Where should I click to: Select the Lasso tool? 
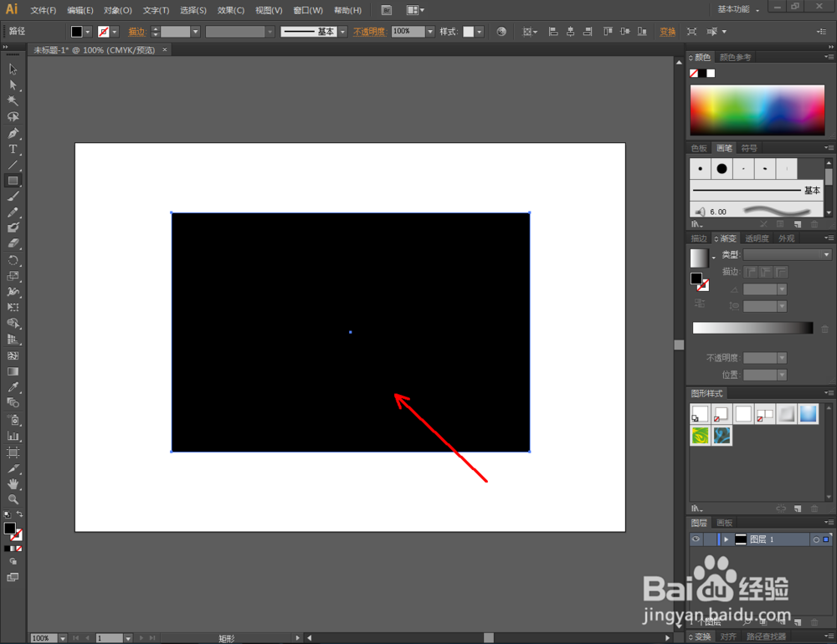(13, 117)
